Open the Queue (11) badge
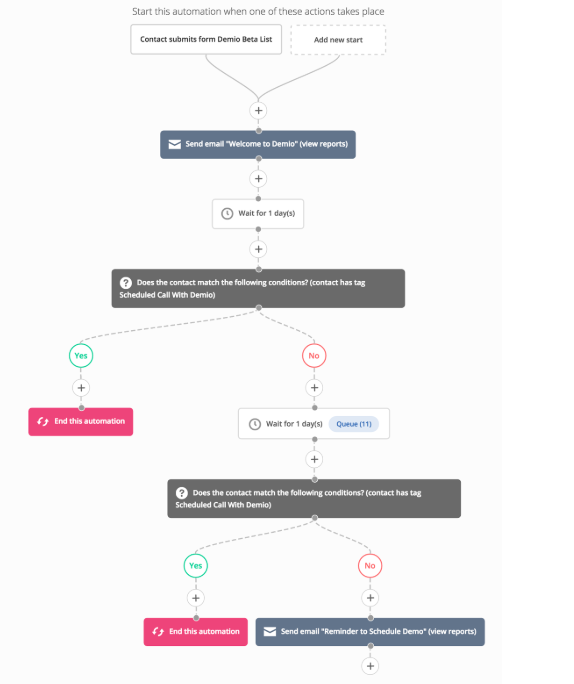Image resolution: width=574 pixels, height=684 pixels. (354, 424)
